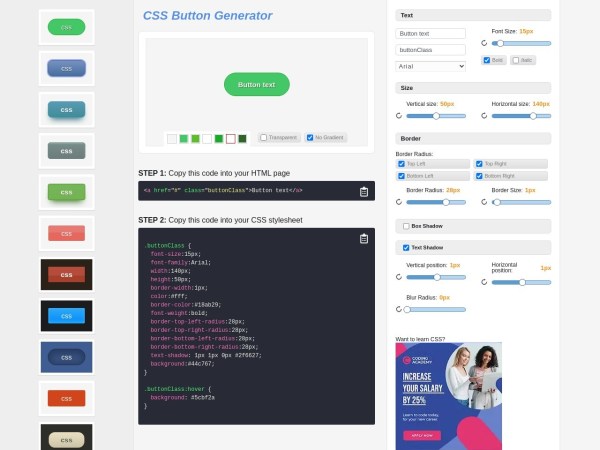Reset the Vertical size value
This screenshot has width=600, height=450.
coord(399,116)
